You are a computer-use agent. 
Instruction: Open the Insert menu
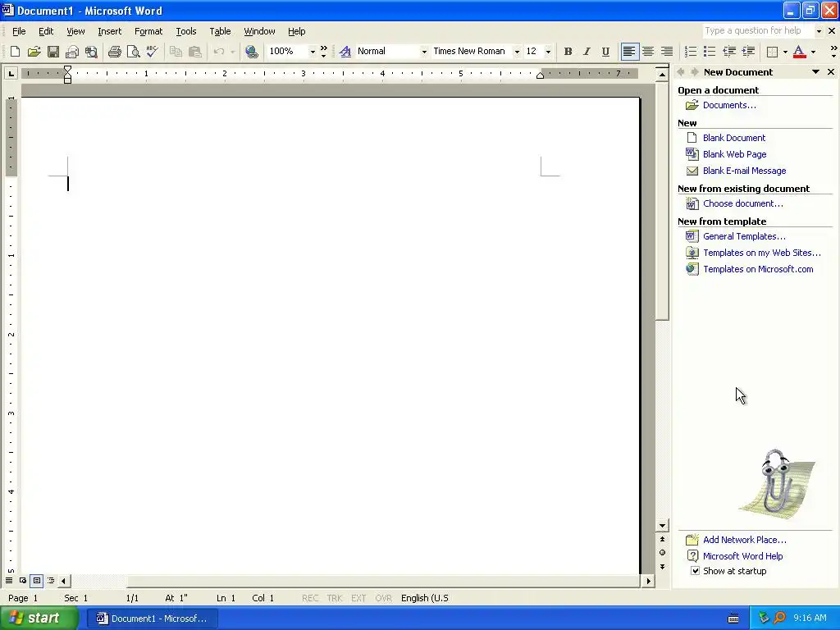point(109,31)
